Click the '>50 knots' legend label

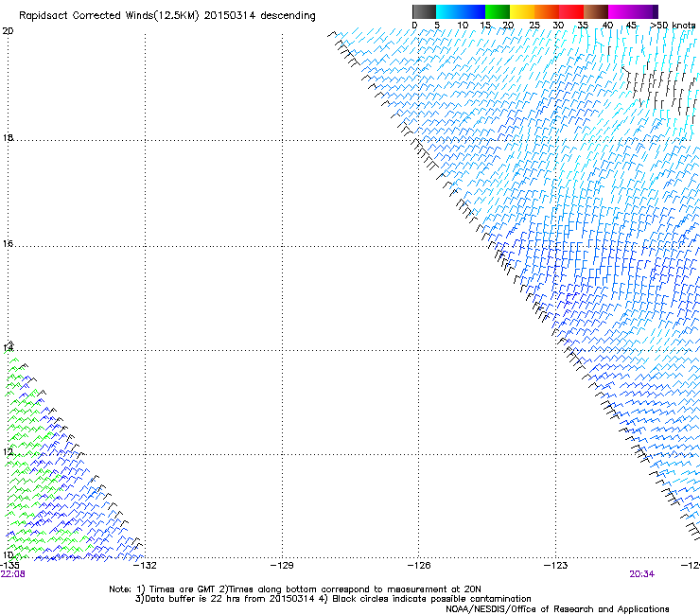pos(673,26)
